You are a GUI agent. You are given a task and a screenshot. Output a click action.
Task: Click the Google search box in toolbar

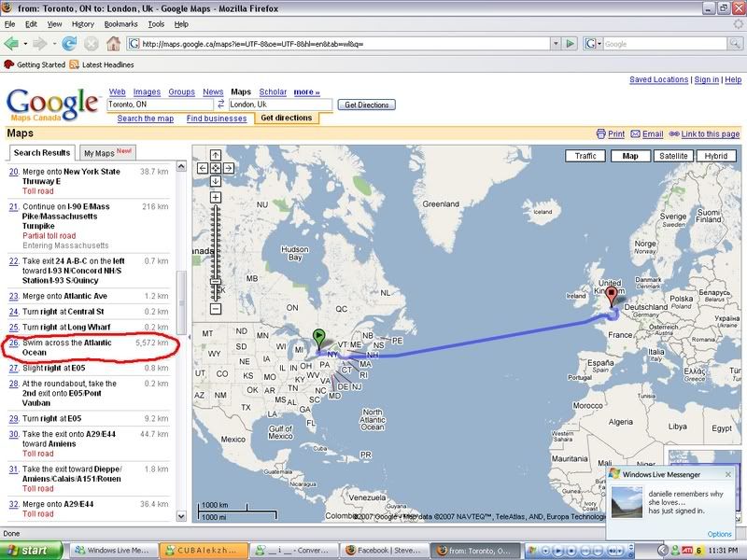tap(665, 44)
